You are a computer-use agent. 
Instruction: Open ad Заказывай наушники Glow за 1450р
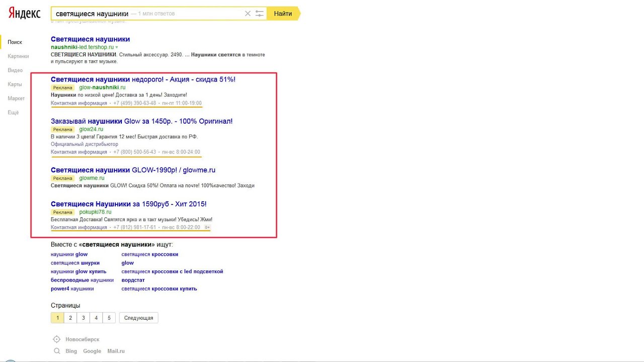pos(141,121)
